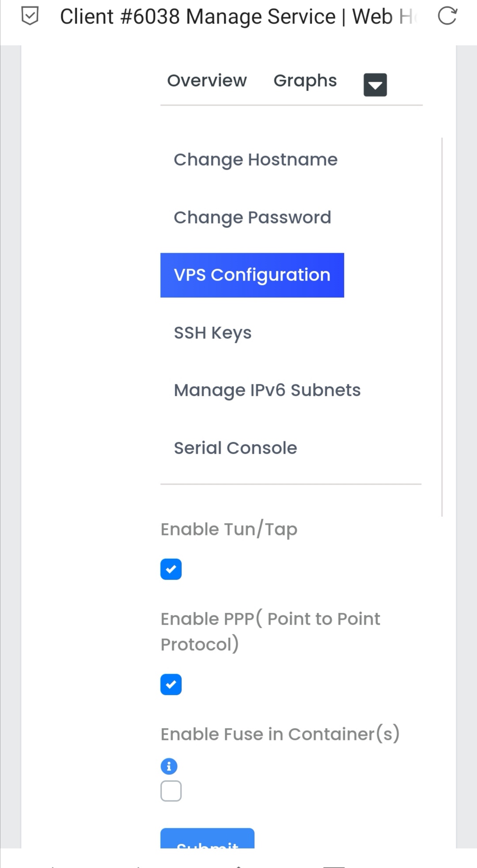
Task: Click the menu list scrollbar
Action: (x=442, y=327)
